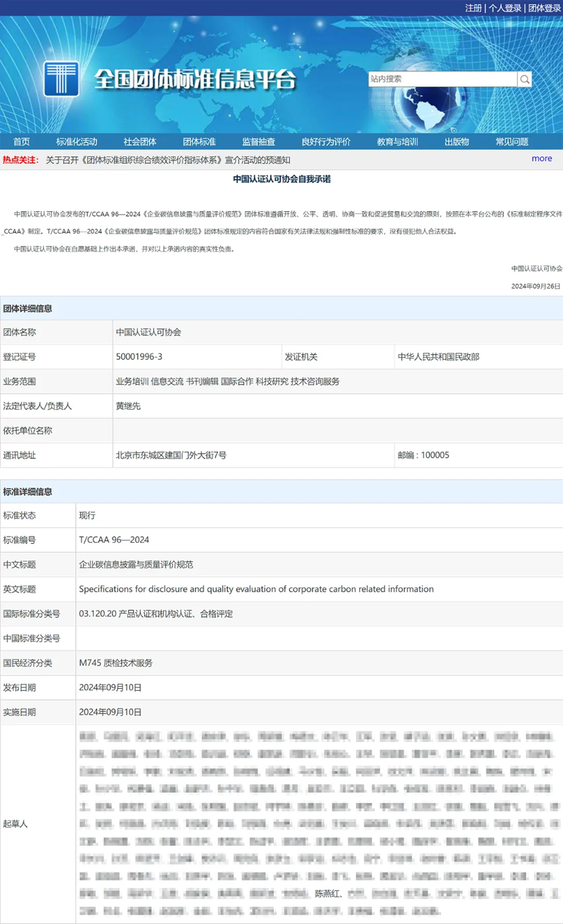
Task: Open the 出版物 menu item
Action: [x=457, y=142]
